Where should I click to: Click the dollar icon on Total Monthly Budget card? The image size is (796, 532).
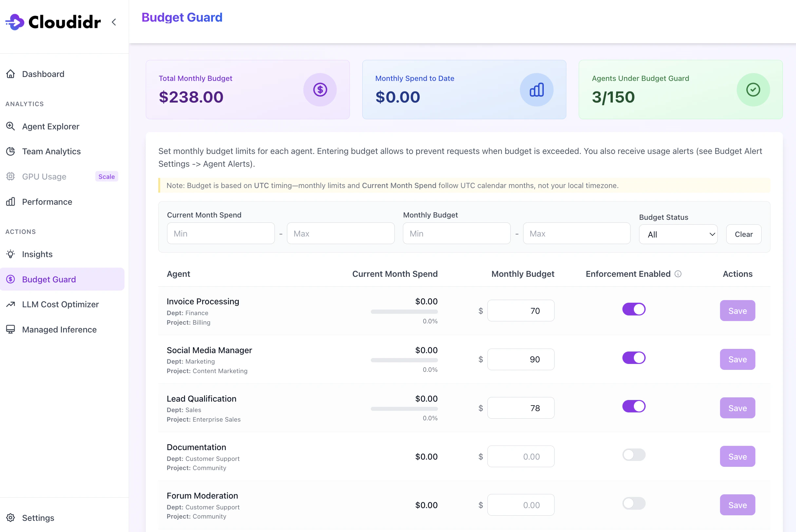coord(320,89)
